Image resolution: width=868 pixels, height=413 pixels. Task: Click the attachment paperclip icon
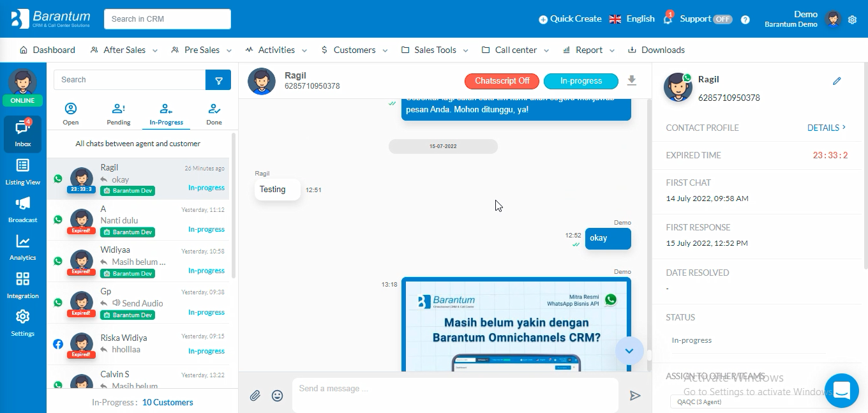click(255, 396)
